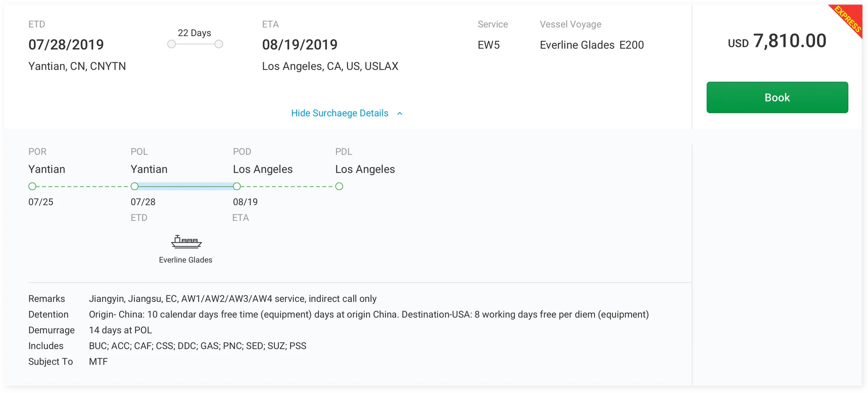
Task: Select the POL Yantian route node
Action: tap(134, 187)
